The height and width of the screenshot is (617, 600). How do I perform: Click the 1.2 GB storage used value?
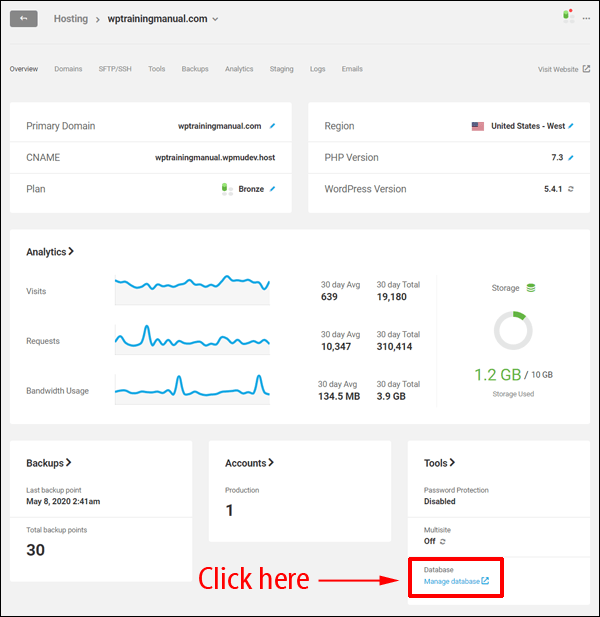point(498,375)
